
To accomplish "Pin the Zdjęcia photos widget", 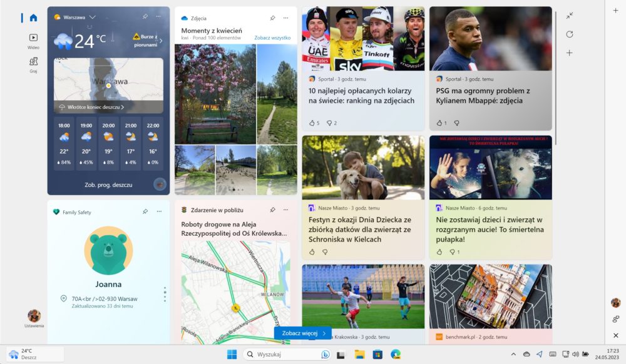I will point(272,18).
